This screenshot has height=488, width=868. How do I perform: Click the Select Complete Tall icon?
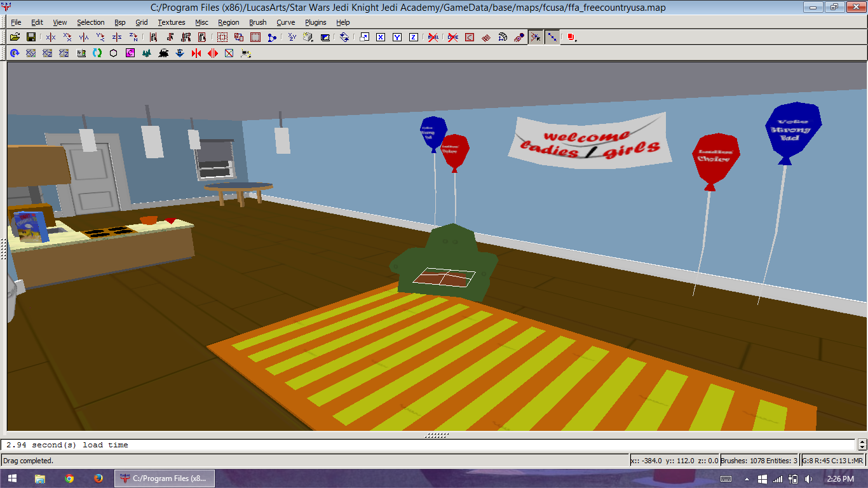click(x=154, y=37)
